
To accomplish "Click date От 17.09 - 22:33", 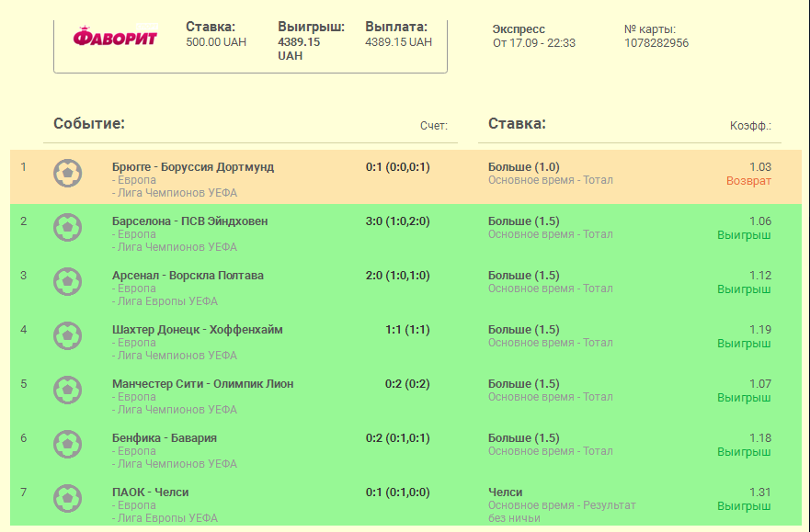I will tap(534, 43).
